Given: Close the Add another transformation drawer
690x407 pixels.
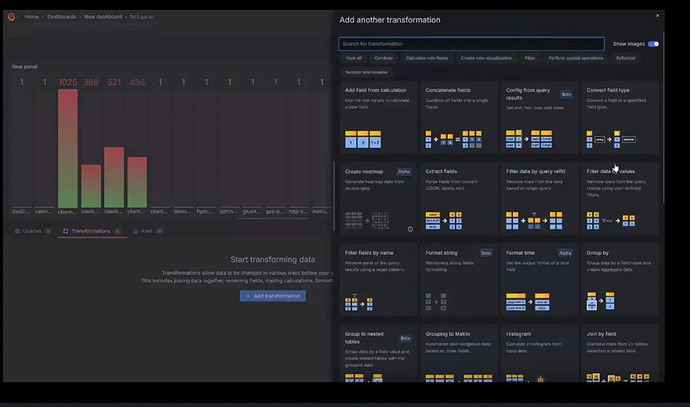Looking at the screenshot, I should point(657,15).
